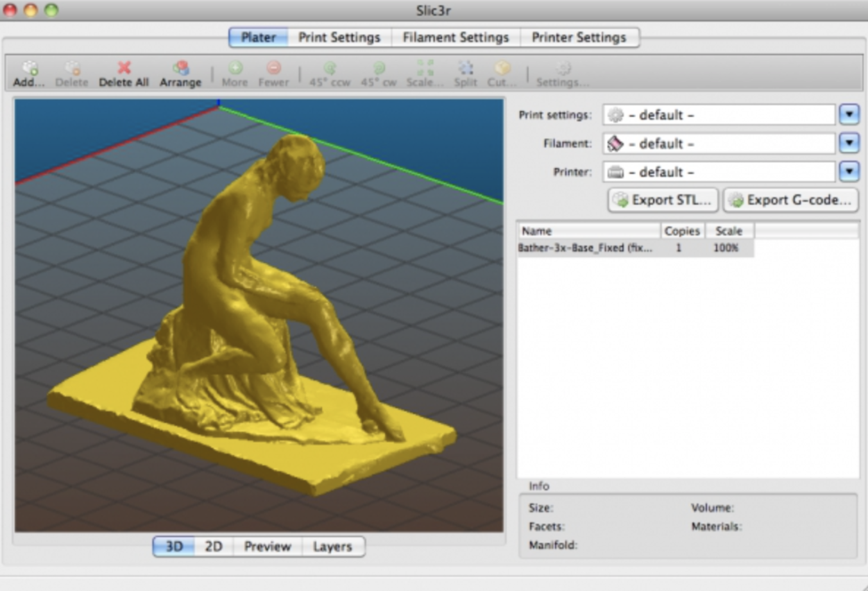Click the Name column header
Viewport: 868px width, 591px height.
pos(589,231)
